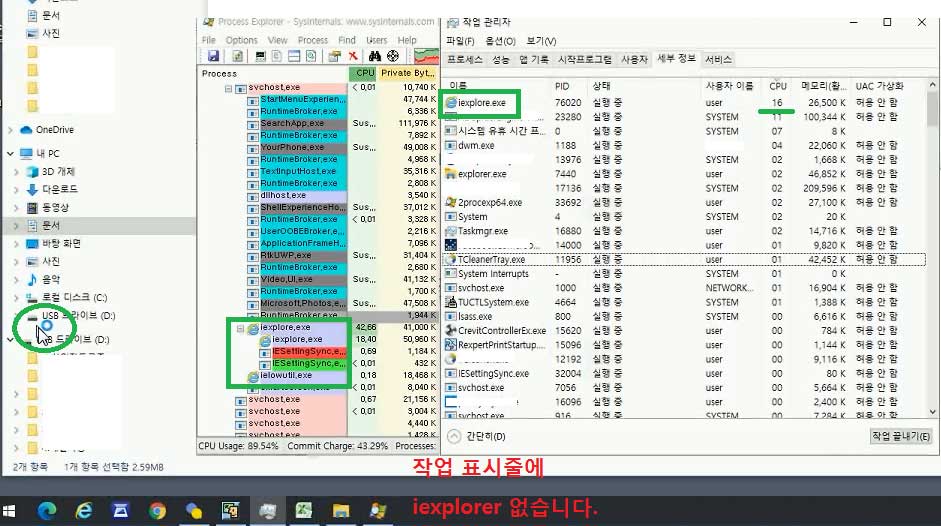Open Internet Explorer from the taskbar
The height and width of the screenshot is (526, 941).
tap(84, 511)
